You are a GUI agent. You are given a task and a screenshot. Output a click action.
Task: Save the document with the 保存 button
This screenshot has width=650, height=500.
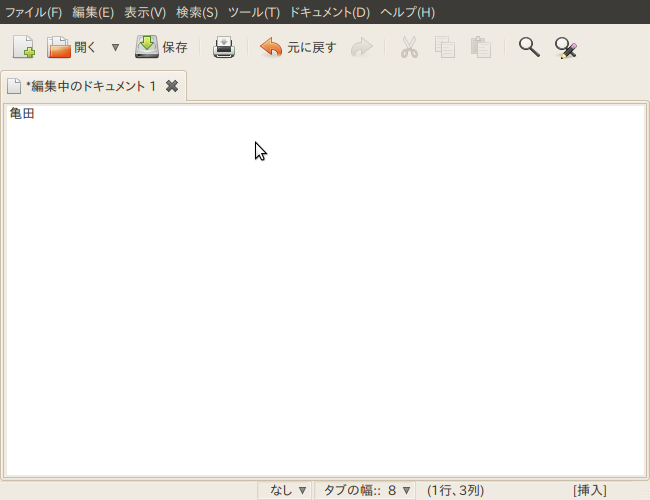point(161,47)
